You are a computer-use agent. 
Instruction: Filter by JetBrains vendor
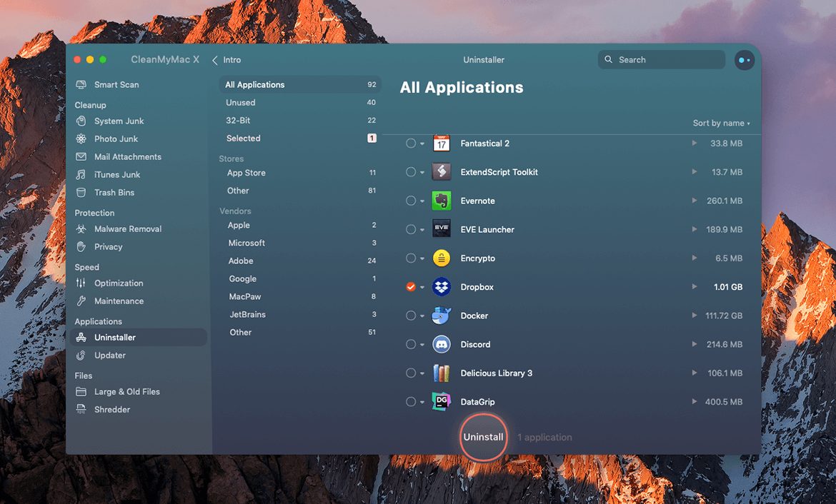[300, 314]
